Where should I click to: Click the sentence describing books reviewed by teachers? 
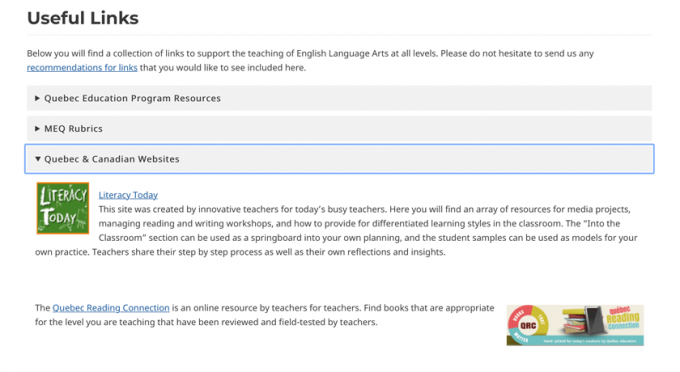click(x=265, y=315)
